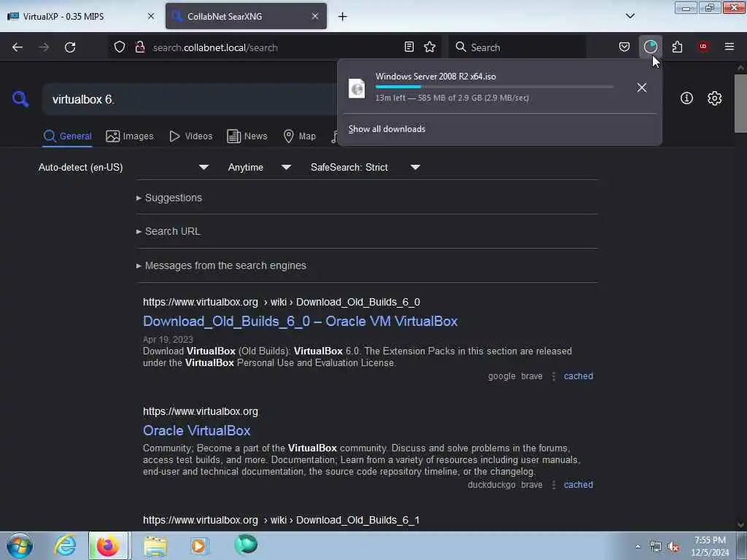
Task: Open Download_Old_Builds_6_0 result link
Action: click(300, 322)
